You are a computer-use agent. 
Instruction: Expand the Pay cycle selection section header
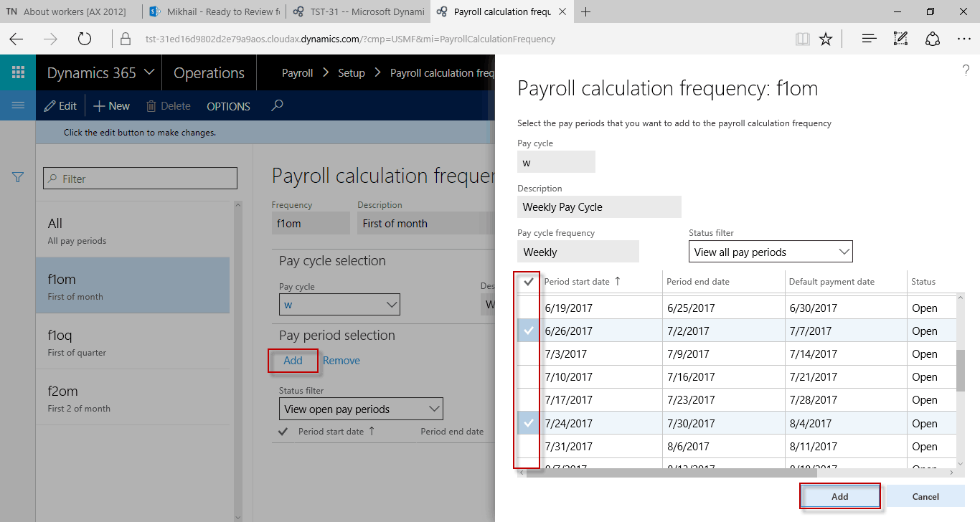coord(332,261)
